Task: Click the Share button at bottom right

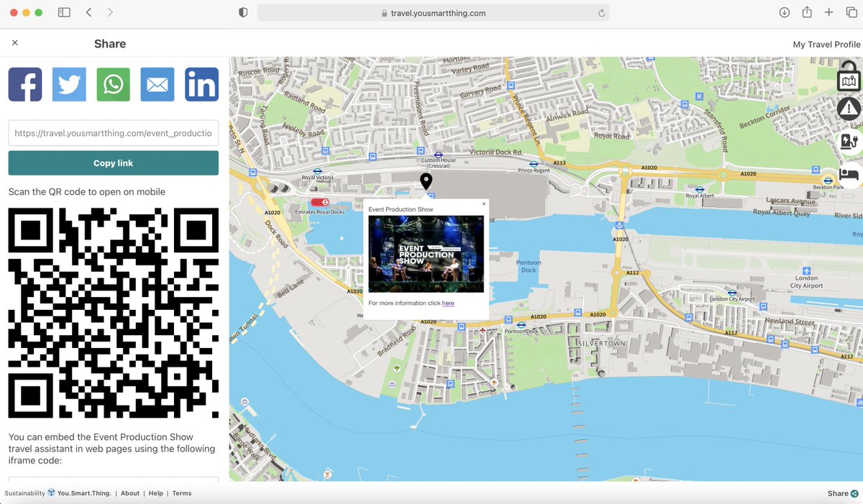Action: pyautogui.click(x=843, y=493)
